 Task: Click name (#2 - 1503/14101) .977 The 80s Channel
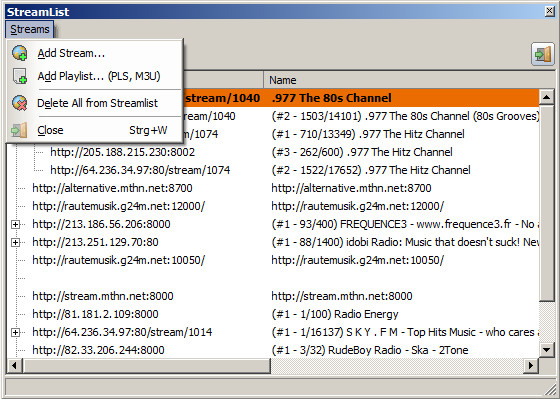pos(405,116)
